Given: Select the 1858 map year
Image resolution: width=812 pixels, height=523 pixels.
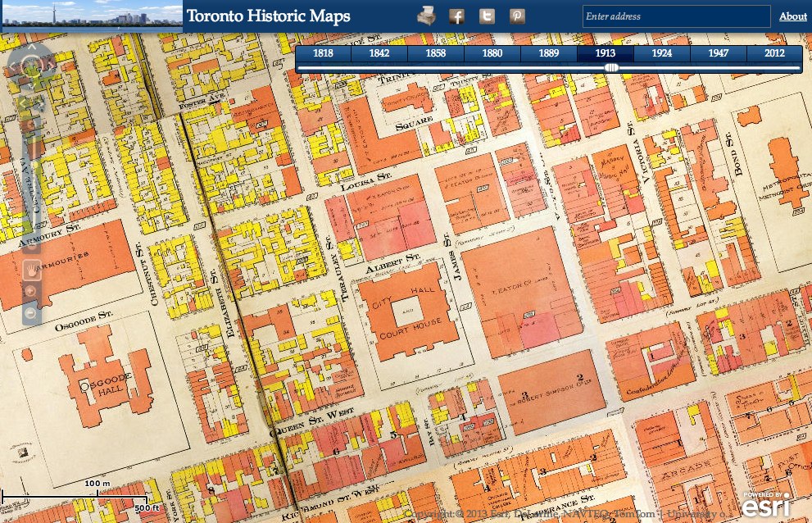Looking at the screenshot, I should click(x=436, y=52).
